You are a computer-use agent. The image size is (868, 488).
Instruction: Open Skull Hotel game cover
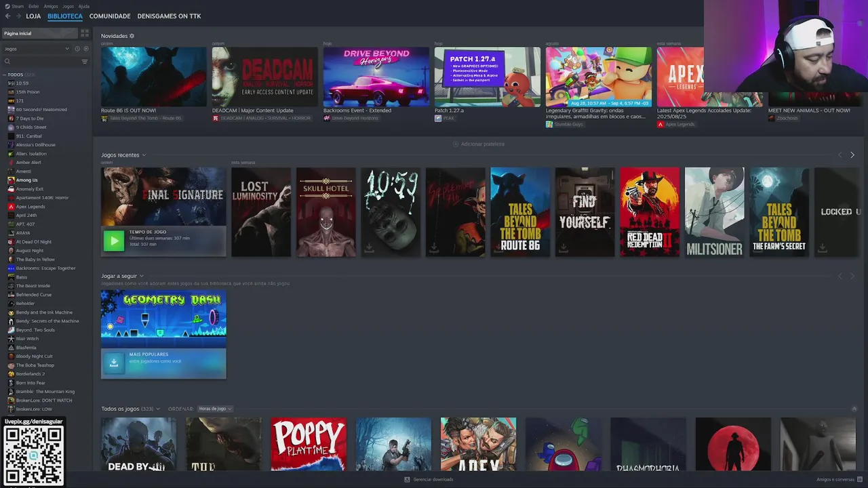tap(325, 212)
